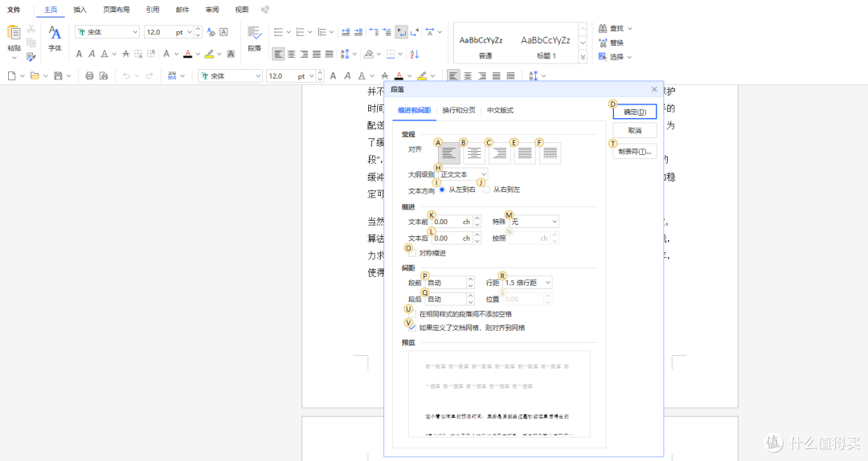
Task: Click the print icon in quick toolbar
Action: tap(89, 75)
